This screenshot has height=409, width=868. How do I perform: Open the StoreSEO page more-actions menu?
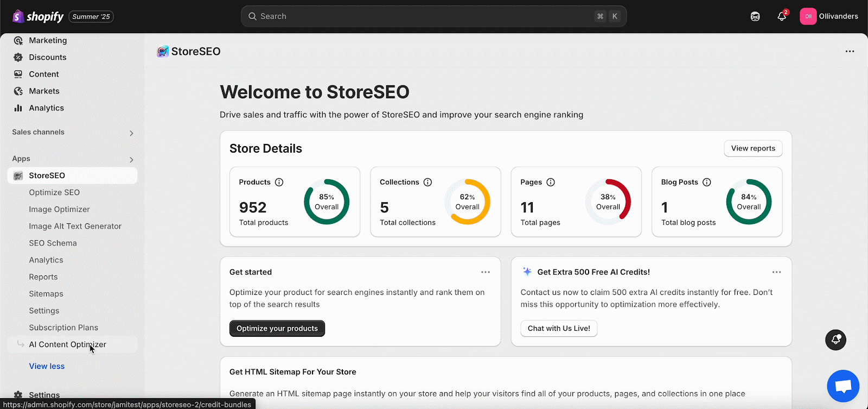point(850,52)
